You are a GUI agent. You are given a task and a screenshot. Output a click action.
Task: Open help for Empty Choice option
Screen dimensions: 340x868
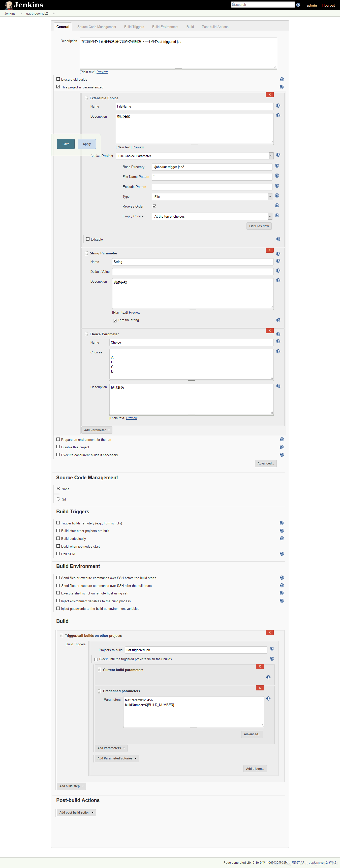click(x=277, y=215)
